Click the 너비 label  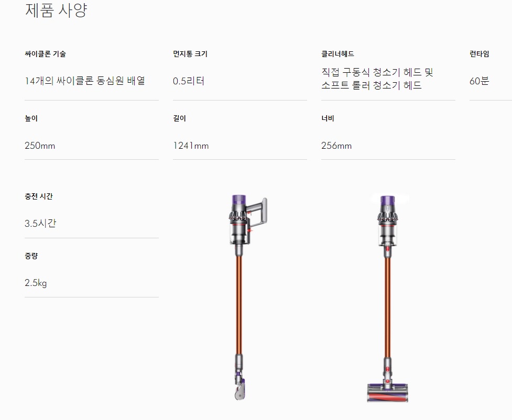328,118
